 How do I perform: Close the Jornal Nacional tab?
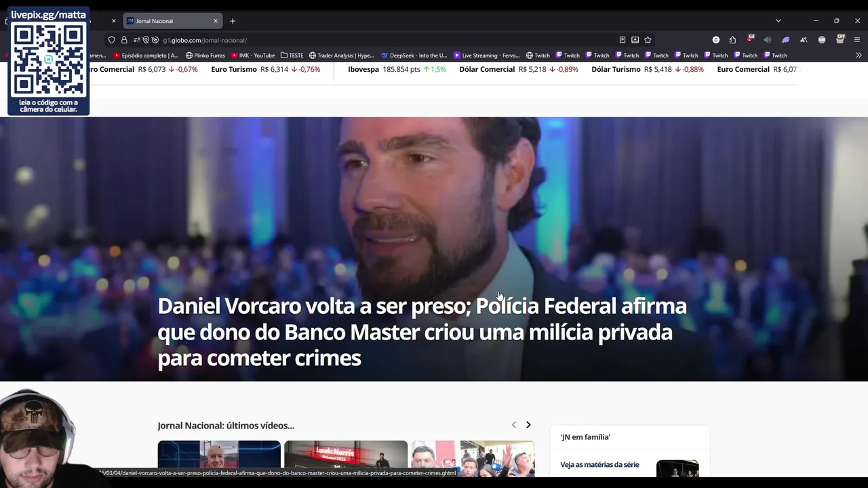(x=216, y=21)
